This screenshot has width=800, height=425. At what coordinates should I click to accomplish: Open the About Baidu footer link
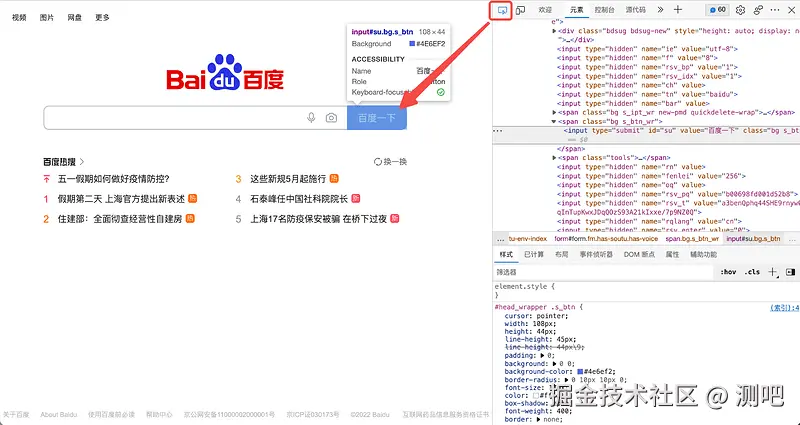(58, 414)
